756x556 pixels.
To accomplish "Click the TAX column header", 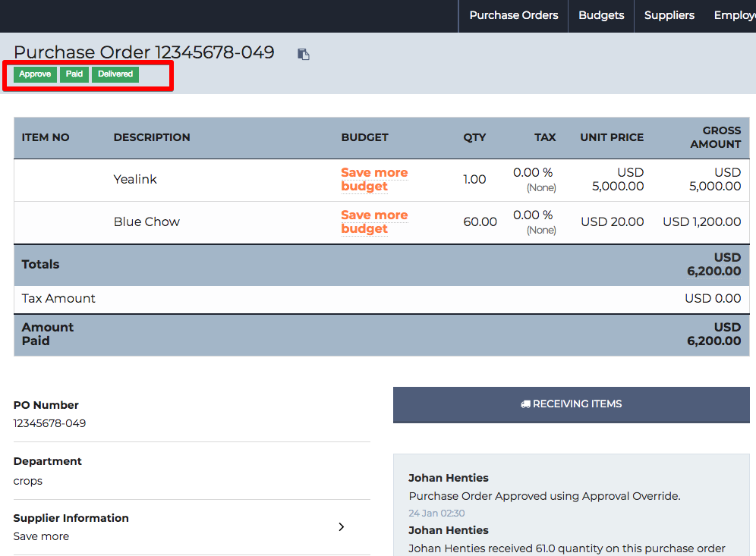I will [x=545, y=137].
